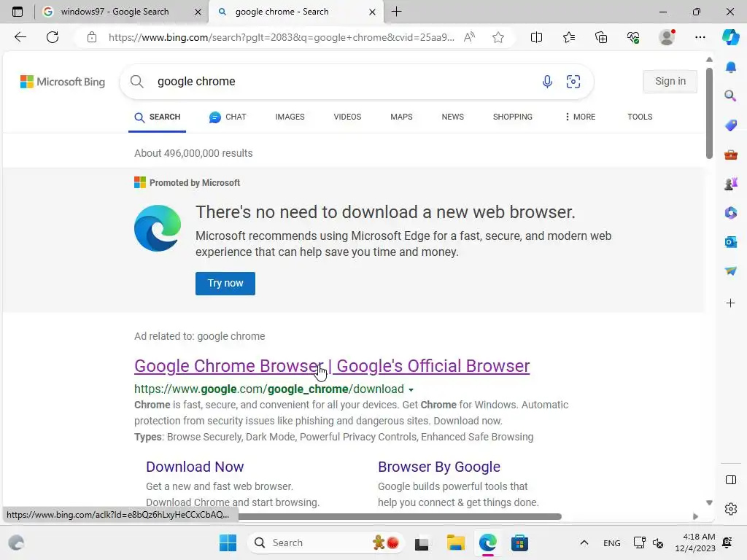Open sidebar notifications bell

(x=730, y=67)
